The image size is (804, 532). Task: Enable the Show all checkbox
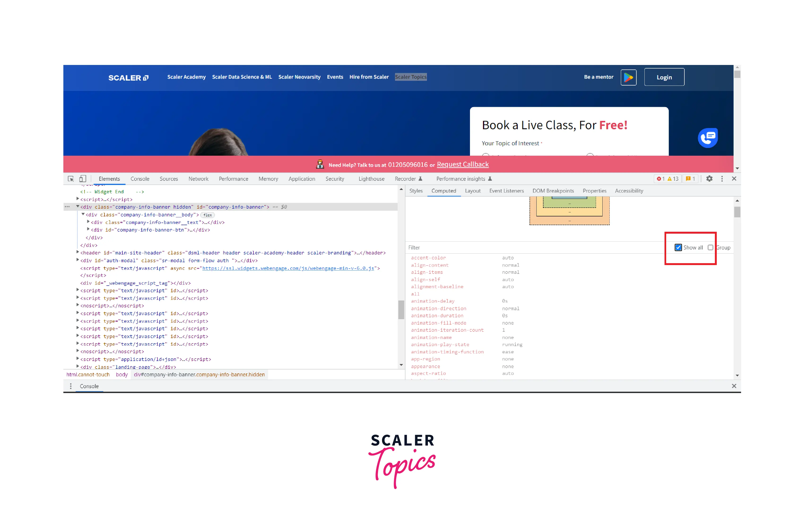click(678, 248)
